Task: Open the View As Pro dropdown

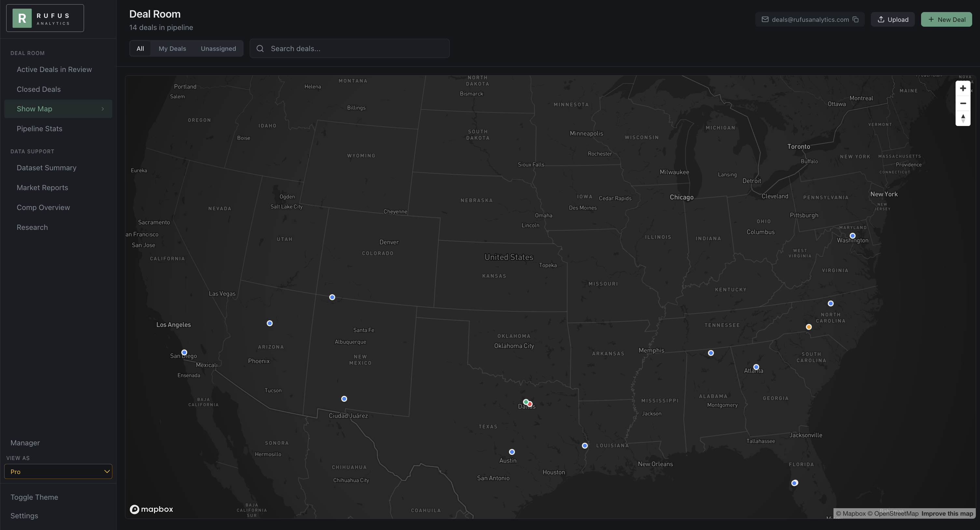Action: pos(58,471)
